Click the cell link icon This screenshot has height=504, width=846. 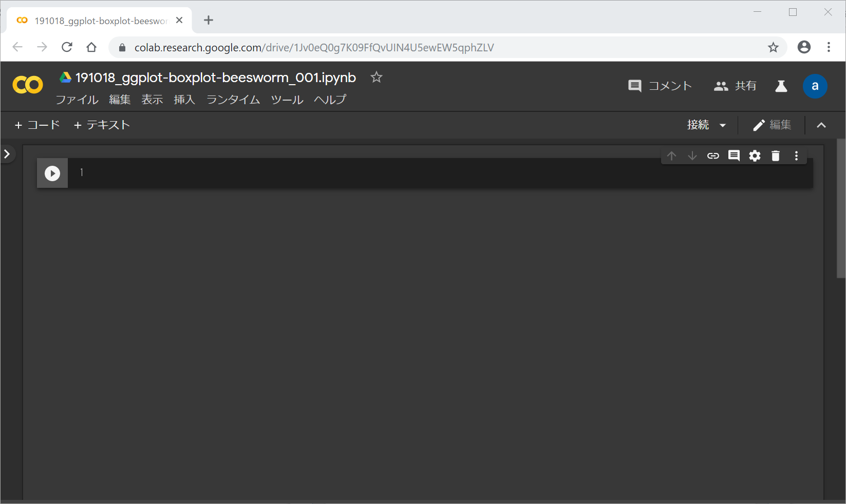click(x=713, y=156)
